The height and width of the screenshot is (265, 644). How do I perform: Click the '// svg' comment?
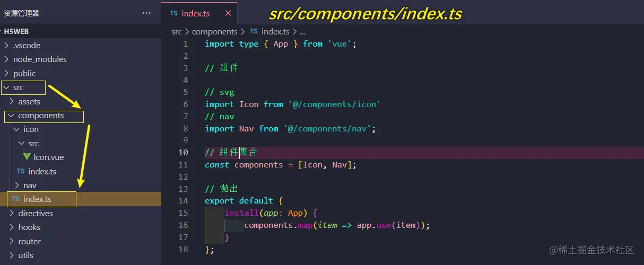[220, 92]
